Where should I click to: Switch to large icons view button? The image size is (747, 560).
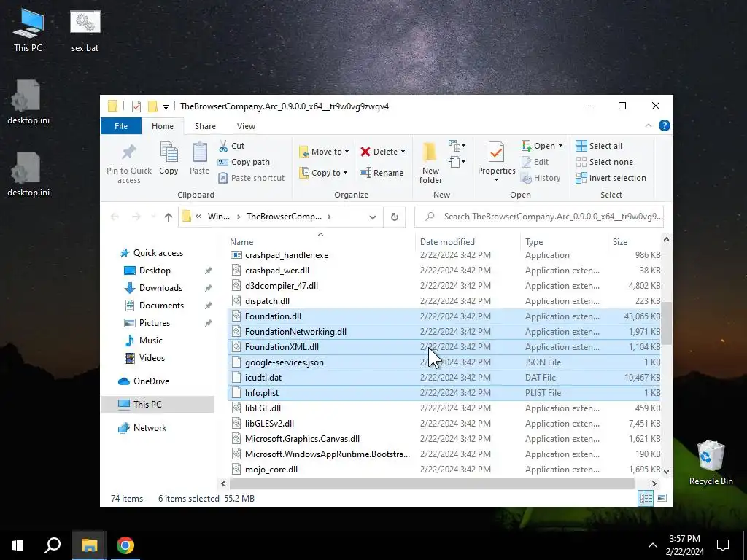[662, 498]
